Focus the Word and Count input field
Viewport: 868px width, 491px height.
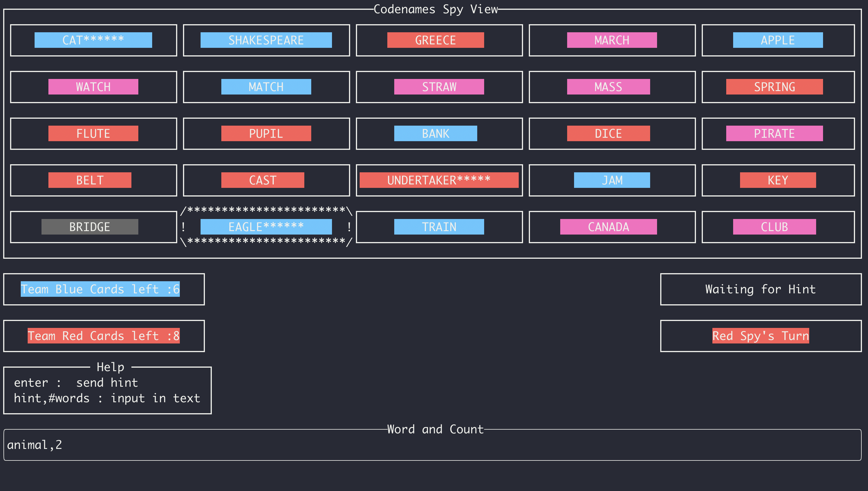(x=432, y=445)
